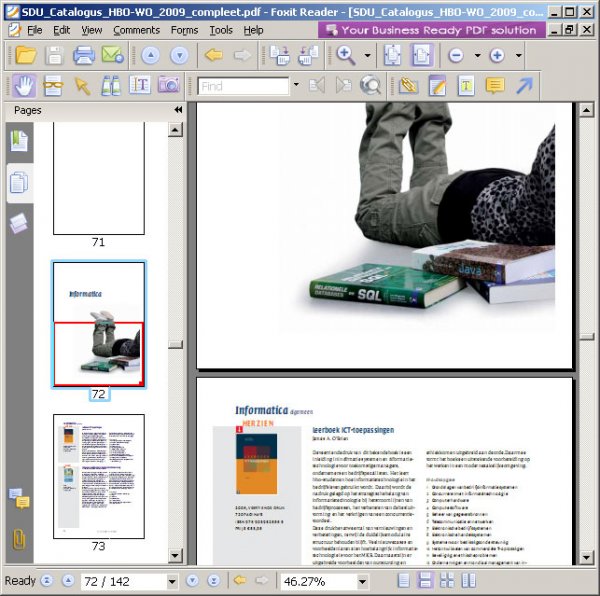Click the Print icon in toolbar
600x596 pixels.
[x=84, y=56]
